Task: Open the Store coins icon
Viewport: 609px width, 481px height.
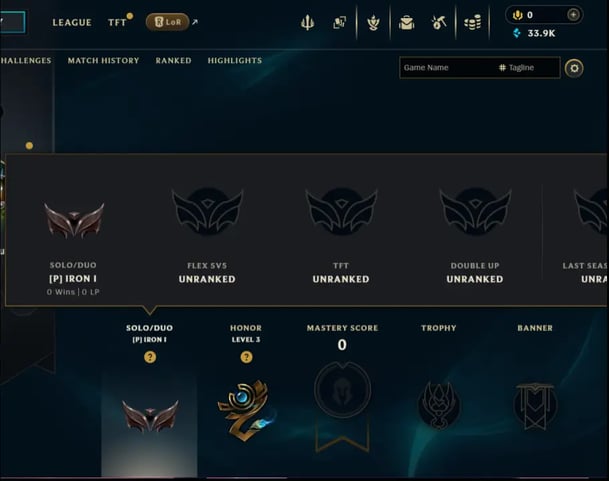Action: 472,23
